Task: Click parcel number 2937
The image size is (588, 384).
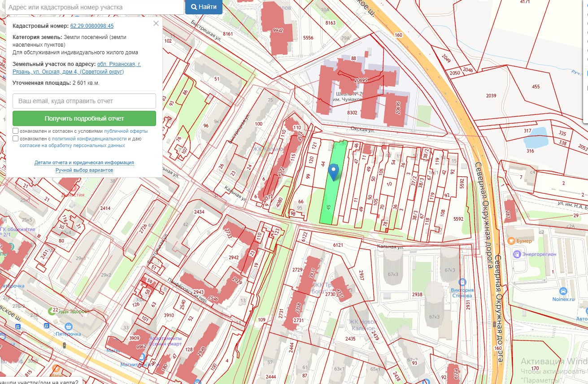Action: click(x=362, y=275)
